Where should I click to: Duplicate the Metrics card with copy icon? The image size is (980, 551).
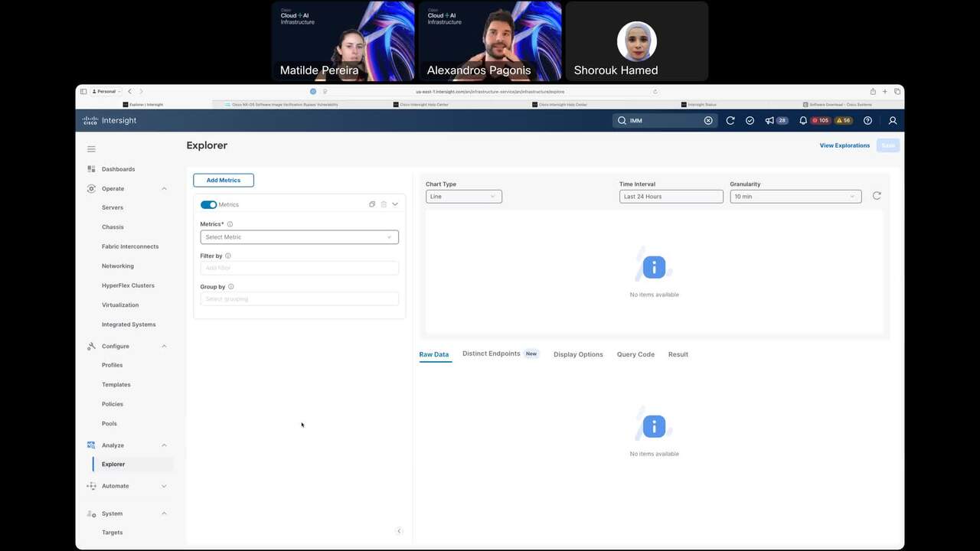pos(372,204)
